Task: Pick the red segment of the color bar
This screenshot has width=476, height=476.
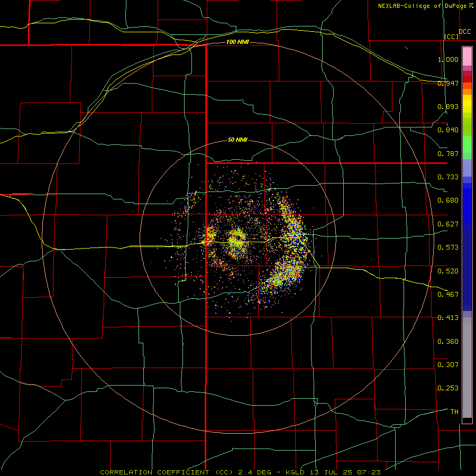Action: pyautogui.click(x=467, y=79)
